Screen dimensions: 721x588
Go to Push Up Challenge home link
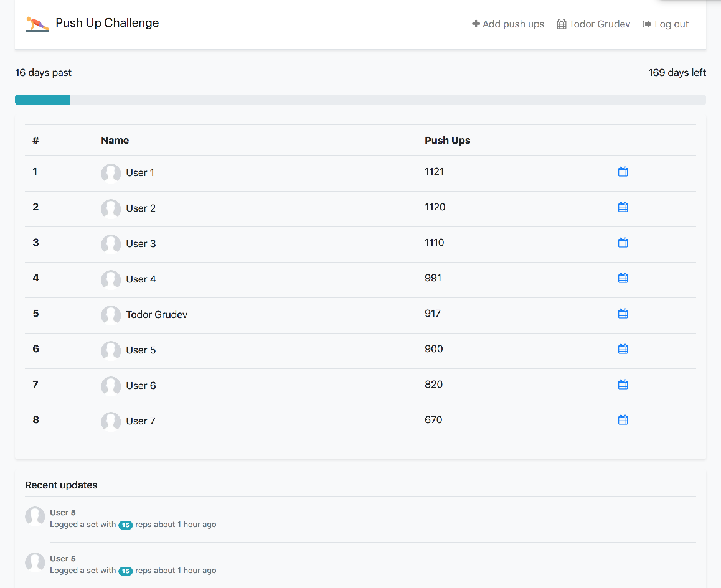[x=107, y=23]
